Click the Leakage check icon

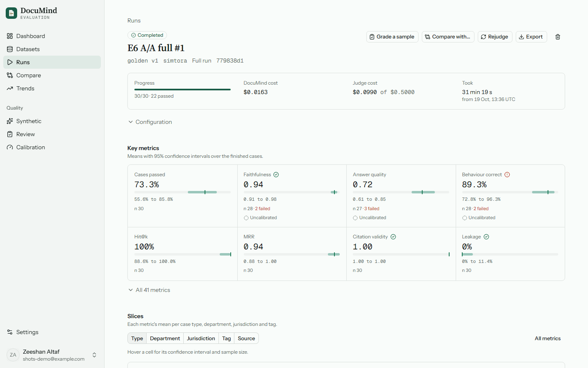486,237
